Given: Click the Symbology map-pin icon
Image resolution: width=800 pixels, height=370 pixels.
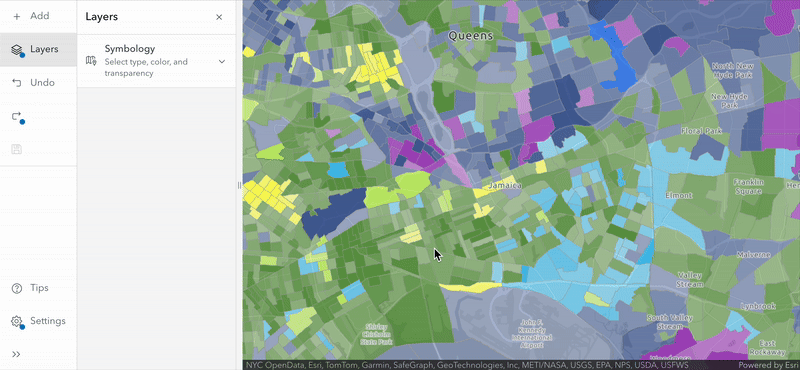Looking at the screenshot, I should coord(91,61).
